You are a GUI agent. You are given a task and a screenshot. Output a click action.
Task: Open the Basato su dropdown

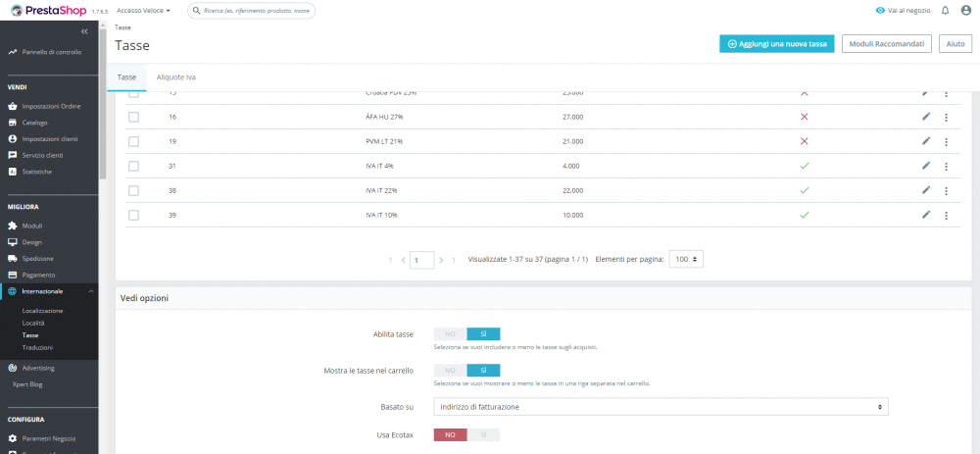pos(661,407)
